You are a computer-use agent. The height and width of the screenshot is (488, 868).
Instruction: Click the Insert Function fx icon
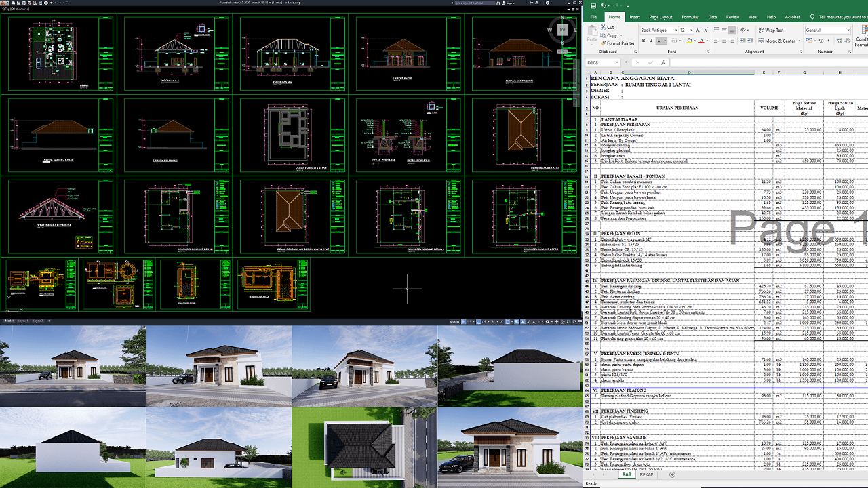pyautogui.click(x=663, y=63)
